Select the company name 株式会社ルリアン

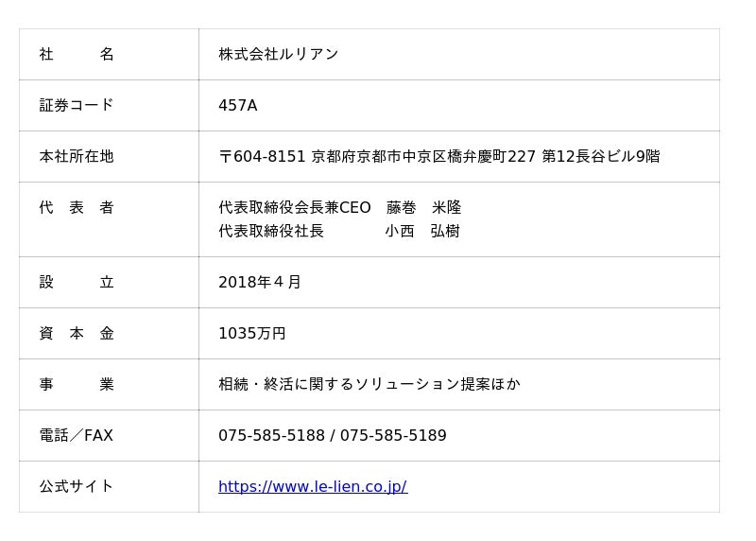pyautogui.click(x=278, y=54)
